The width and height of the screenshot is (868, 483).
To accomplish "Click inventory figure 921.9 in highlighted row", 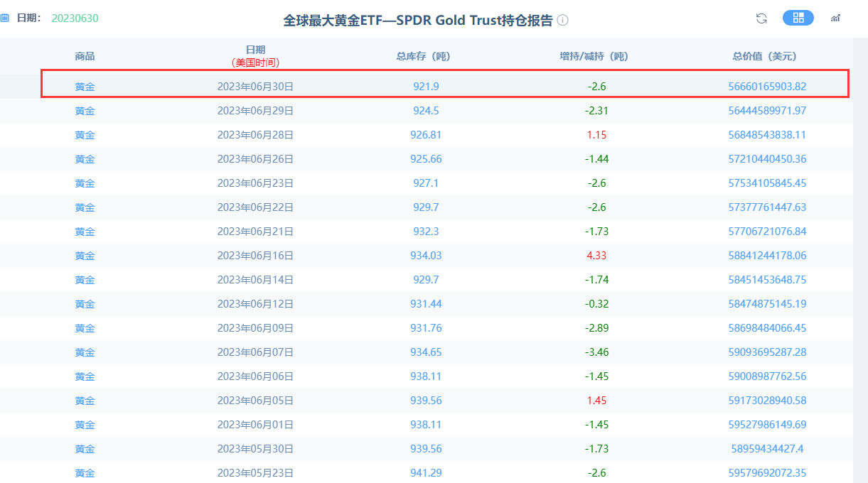I will 426,86.
